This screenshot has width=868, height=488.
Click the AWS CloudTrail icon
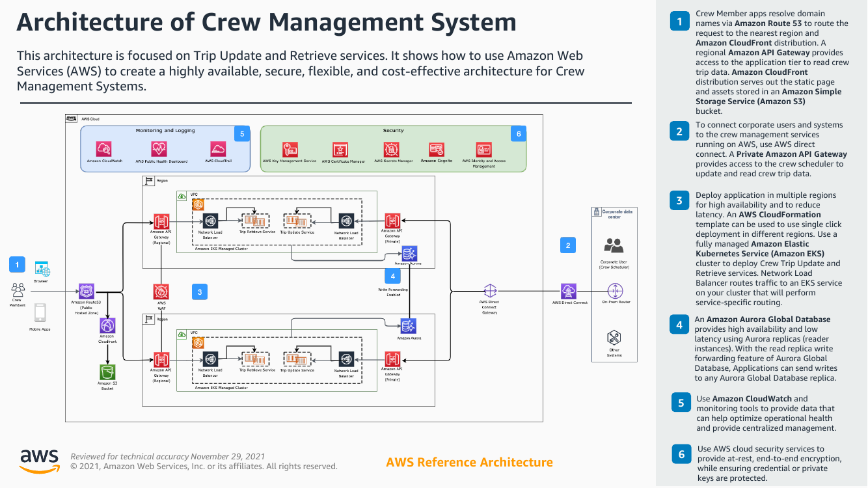218,148
